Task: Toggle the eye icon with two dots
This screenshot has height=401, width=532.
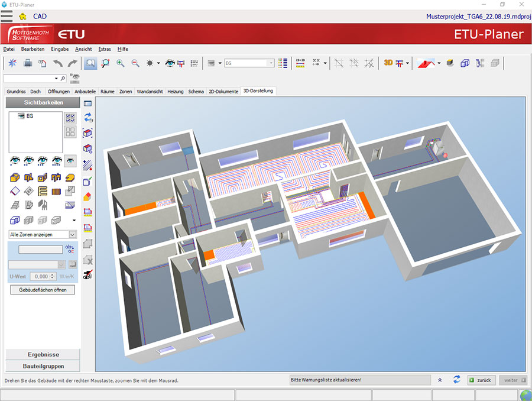Action: coord(29,161)
